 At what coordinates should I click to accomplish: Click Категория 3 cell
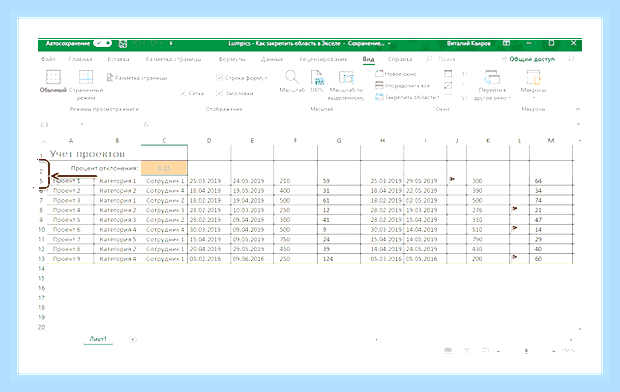click(118, 220)
